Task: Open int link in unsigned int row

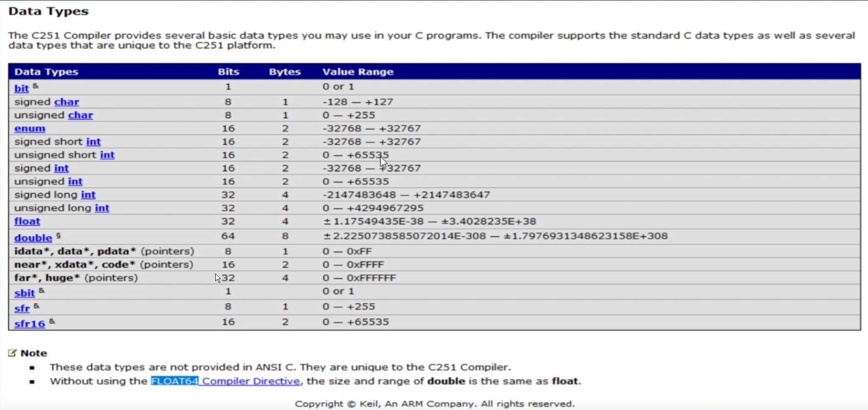Action: (x=75, y=181)
